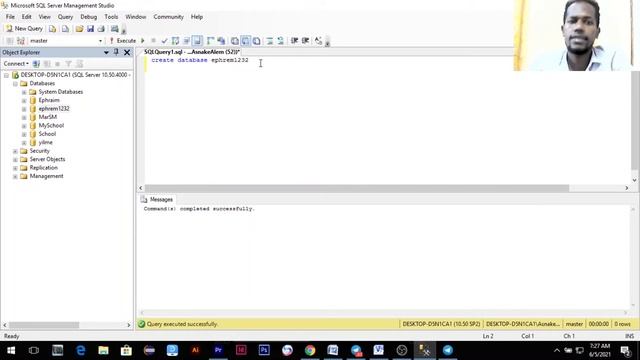Click the Object Explorer horizontal scrollbar thumb
Image resolution: width=640 pixels, height=360 pixels.
(x=44, y=325)
